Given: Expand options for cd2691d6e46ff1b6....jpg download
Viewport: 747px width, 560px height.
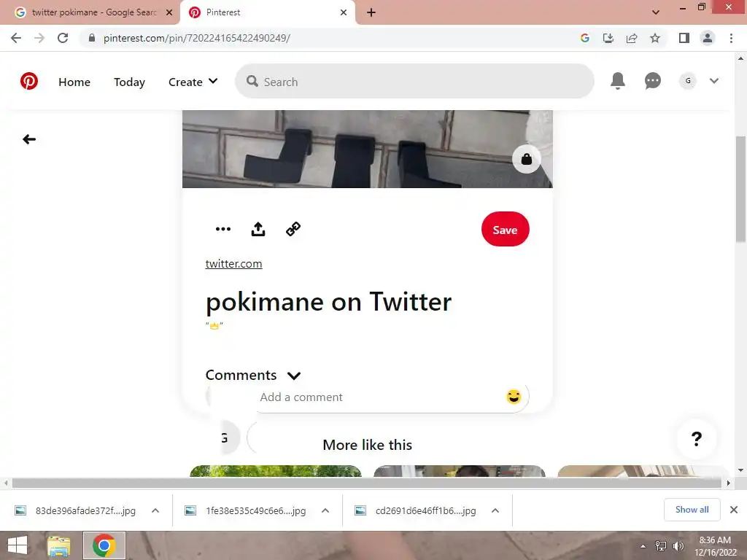Looking at the screenshot, I should coord(495,511).
